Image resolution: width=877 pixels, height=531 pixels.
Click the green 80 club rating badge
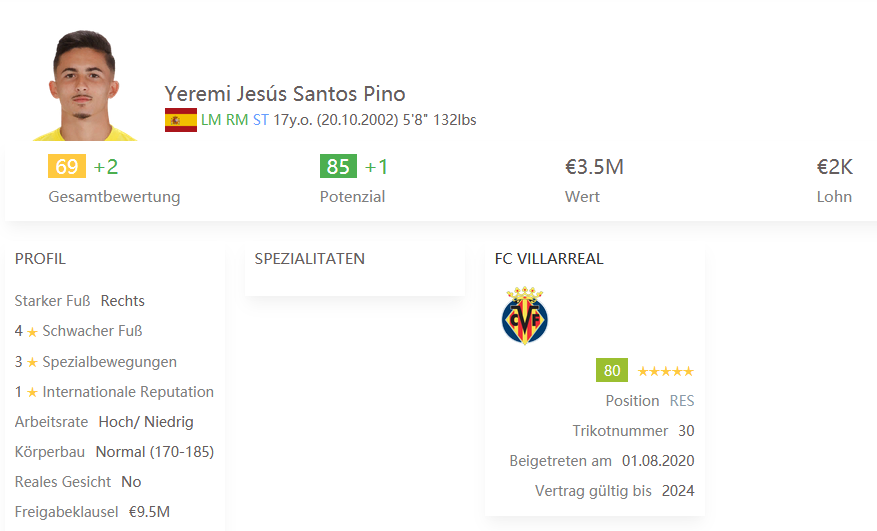[x=612, y=371]
